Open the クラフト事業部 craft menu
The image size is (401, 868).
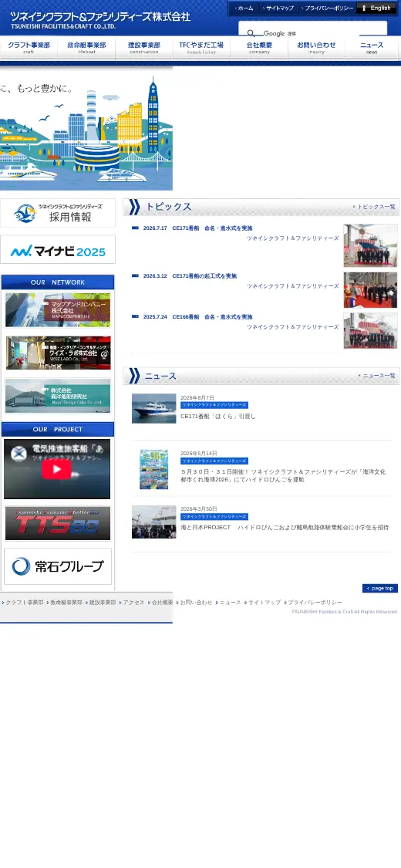click(29, 48)
